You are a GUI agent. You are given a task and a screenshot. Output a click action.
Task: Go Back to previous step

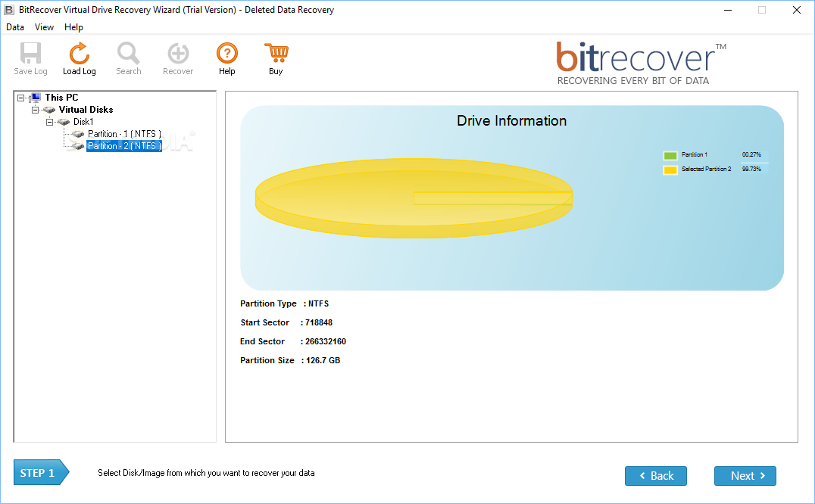(655, 476)
